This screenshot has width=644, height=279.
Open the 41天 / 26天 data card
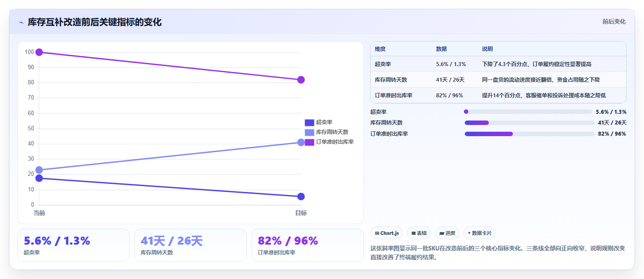[x=190, y=245]
